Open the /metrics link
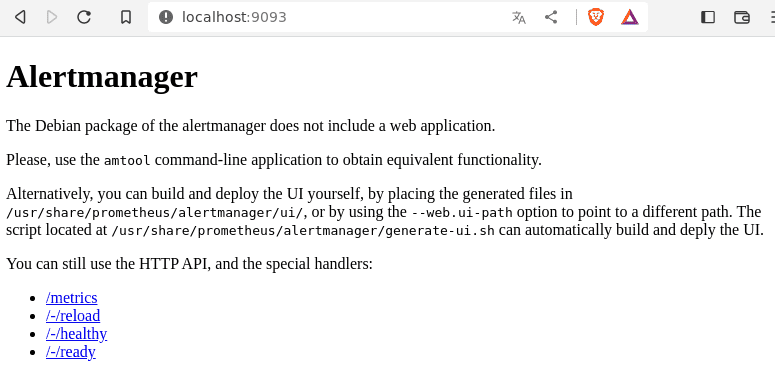 (x=72, y=298)
